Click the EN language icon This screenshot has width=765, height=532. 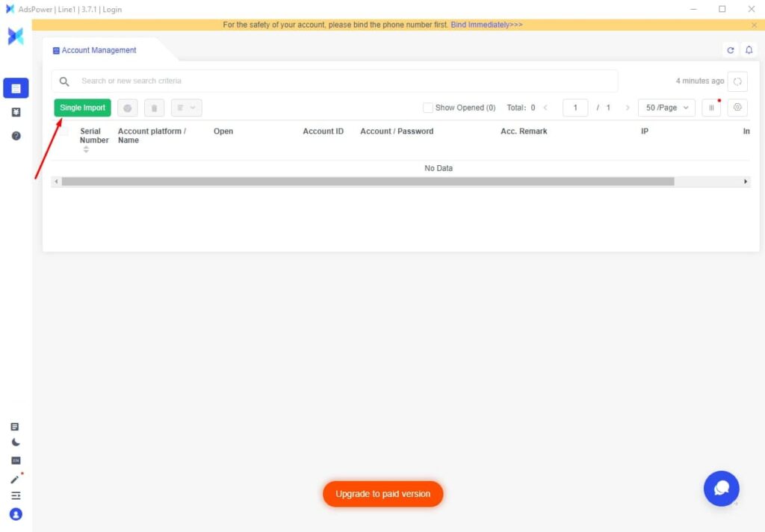(16, 460)
